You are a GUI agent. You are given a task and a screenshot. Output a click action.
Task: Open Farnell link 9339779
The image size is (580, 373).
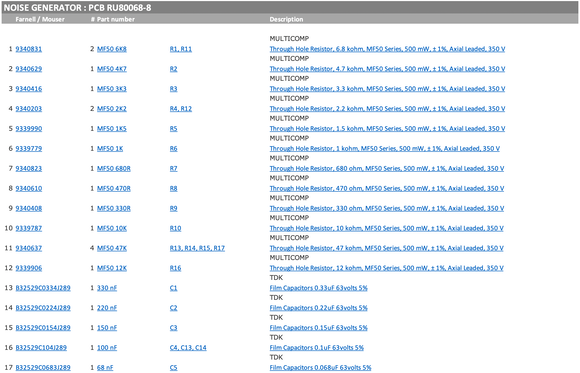click(28, 149)
